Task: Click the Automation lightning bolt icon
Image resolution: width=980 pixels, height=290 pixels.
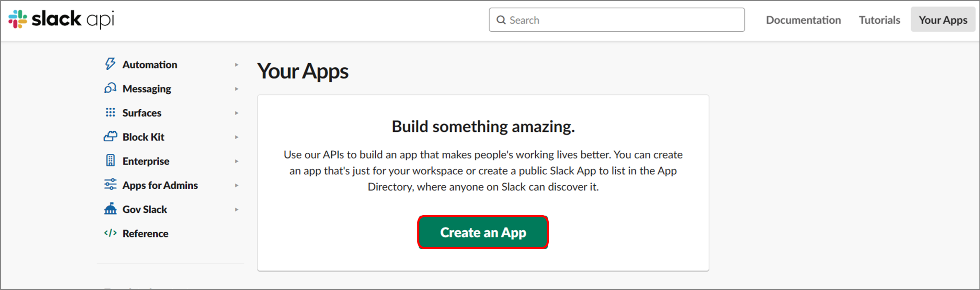Action: [110, 64]
